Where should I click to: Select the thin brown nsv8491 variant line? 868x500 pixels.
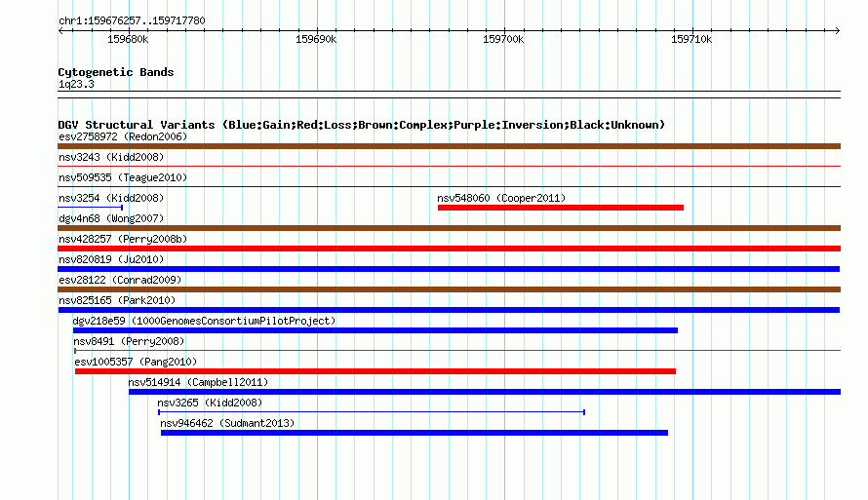coord(457,351)
